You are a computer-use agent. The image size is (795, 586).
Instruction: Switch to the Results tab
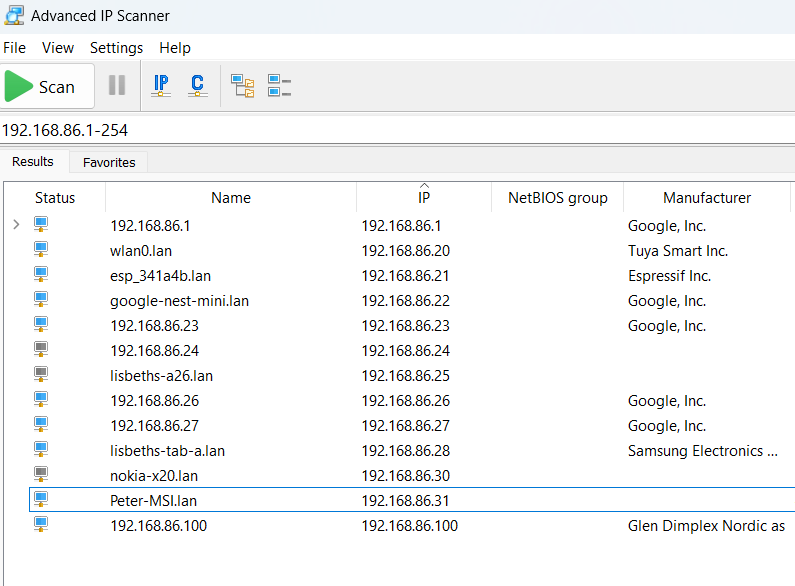click(33, 162)
